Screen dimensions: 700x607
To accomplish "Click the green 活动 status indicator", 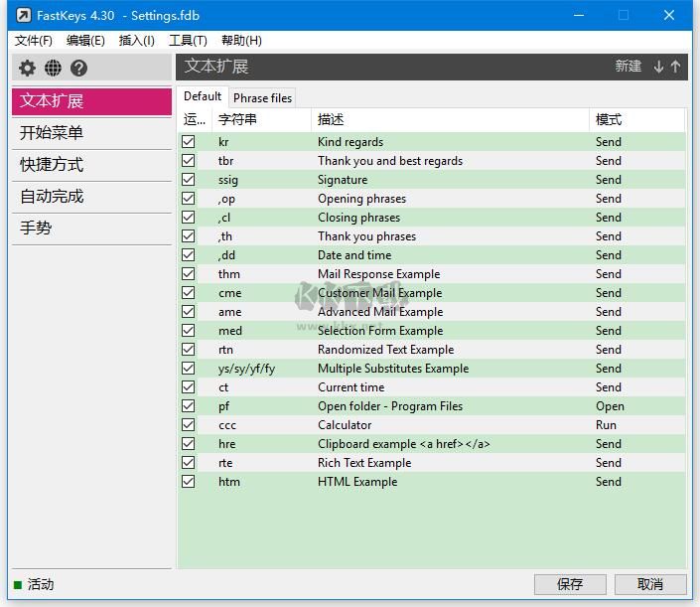I will pos(18,584).
